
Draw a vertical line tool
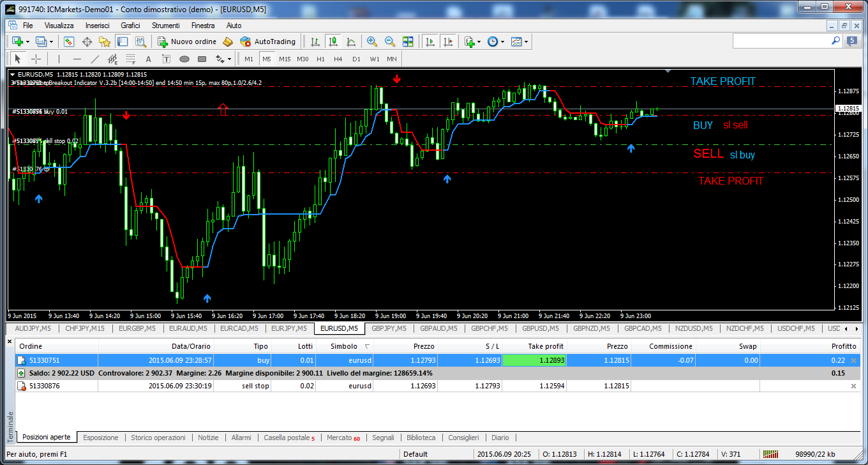pyautogui.click(x=59, y=59)
